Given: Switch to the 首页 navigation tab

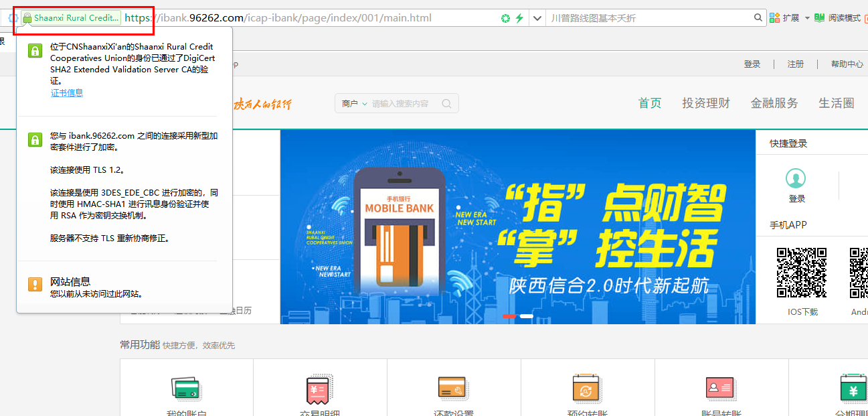Looking at the screenshot, I should (649, 103).
